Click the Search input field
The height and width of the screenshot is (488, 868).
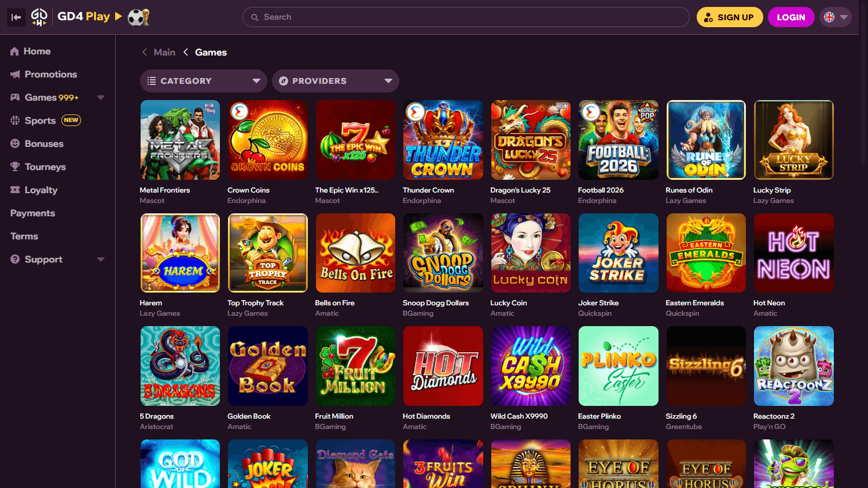pos(466,17)
